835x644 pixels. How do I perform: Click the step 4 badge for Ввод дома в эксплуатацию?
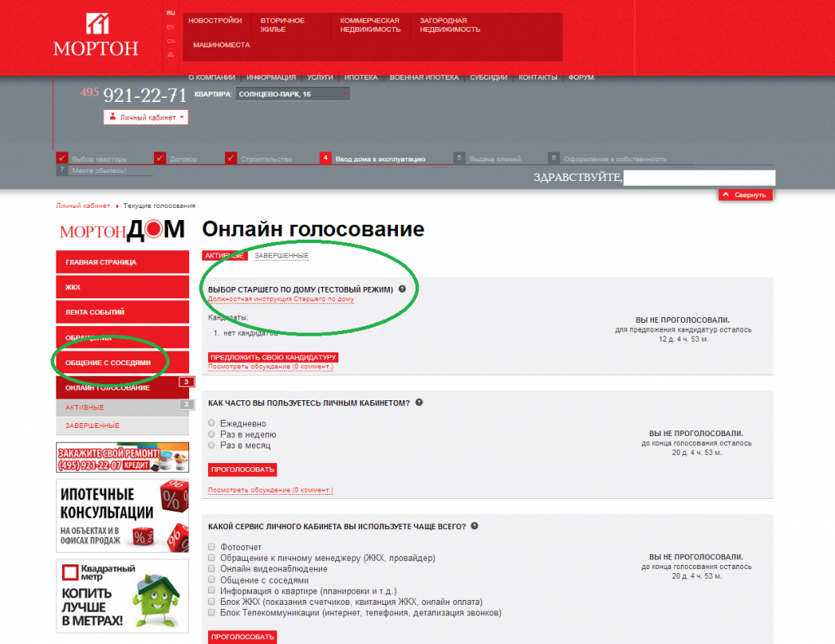pos(325,158)
